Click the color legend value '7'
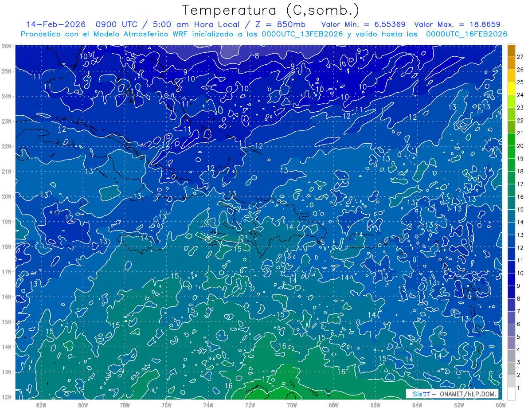Viewport: 532px width, 411px height. (x=518, y=311)
